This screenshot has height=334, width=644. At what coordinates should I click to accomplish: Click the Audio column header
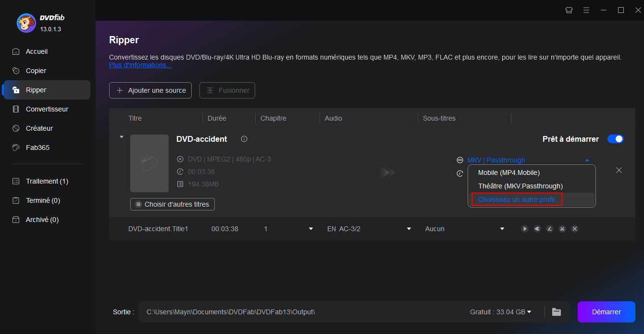click(x=334, y=118)
